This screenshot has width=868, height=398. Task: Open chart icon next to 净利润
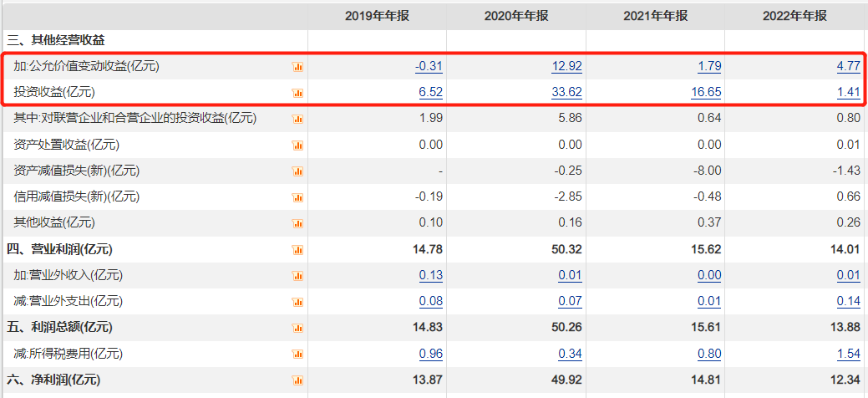click(297, 380)
